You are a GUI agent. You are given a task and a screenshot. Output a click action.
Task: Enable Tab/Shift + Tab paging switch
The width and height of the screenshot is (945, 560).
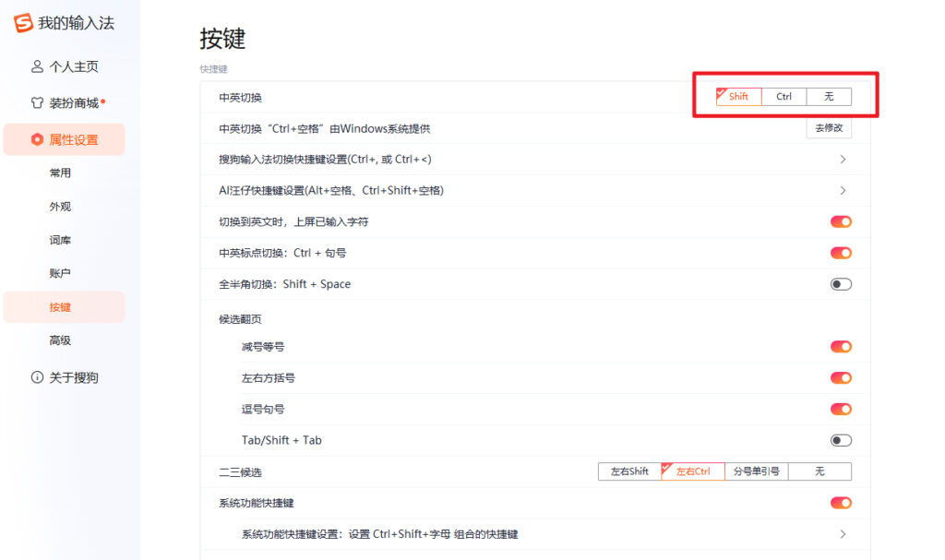click(x=841, y=441)
